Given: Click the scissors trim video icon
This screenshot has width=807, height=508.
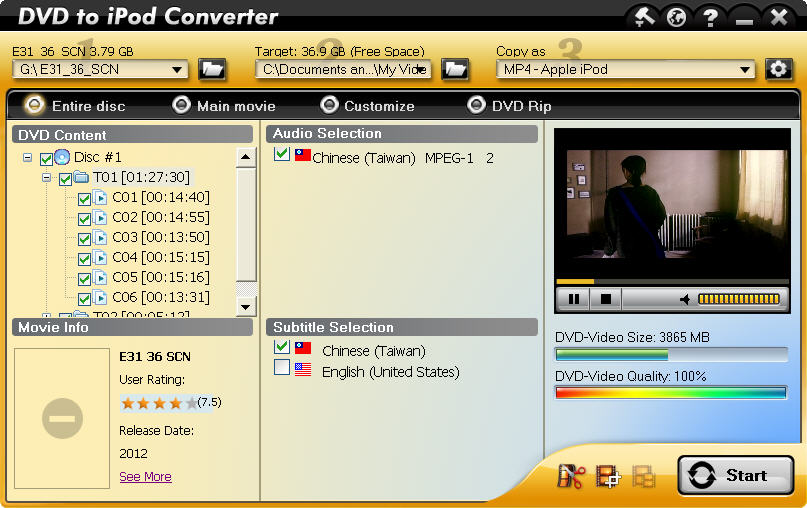Looking at the screenshot, I should pos(571,476).
